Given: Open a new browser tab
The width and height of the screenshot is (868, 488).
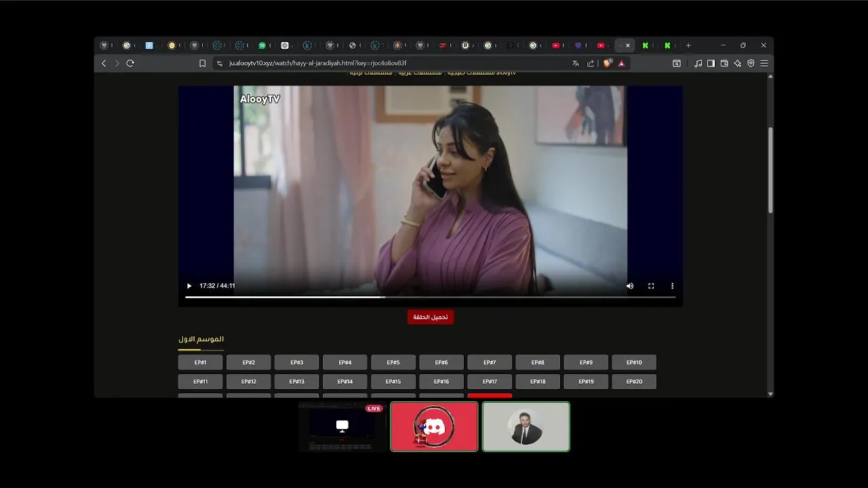Looking at the screenshot, I should [x=688, y=45].
